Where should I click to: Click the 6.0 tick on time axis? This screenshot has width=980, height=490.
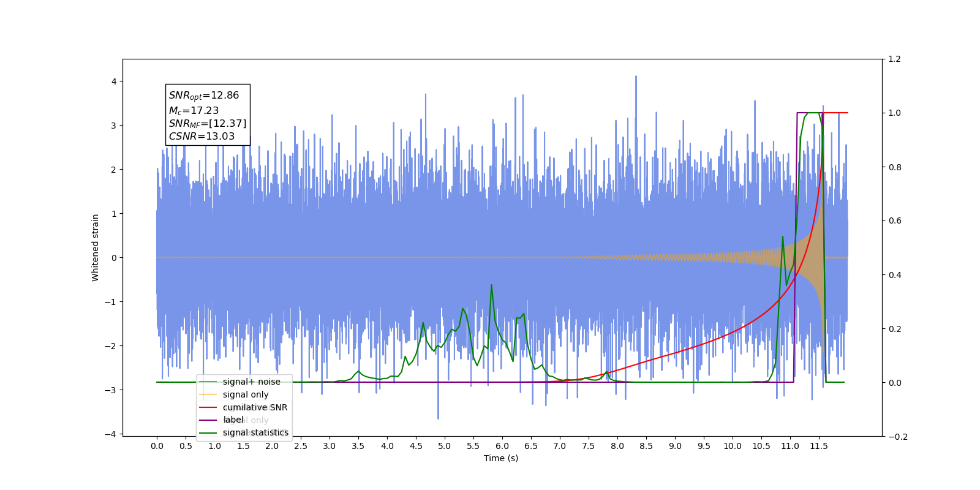point(502,446)
